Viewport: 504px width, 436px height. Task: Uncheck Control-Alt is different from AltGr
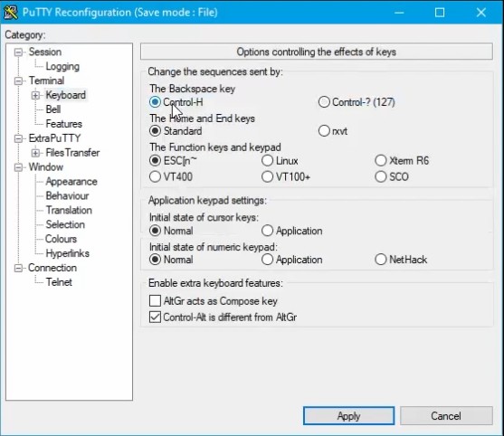(155, 318)
